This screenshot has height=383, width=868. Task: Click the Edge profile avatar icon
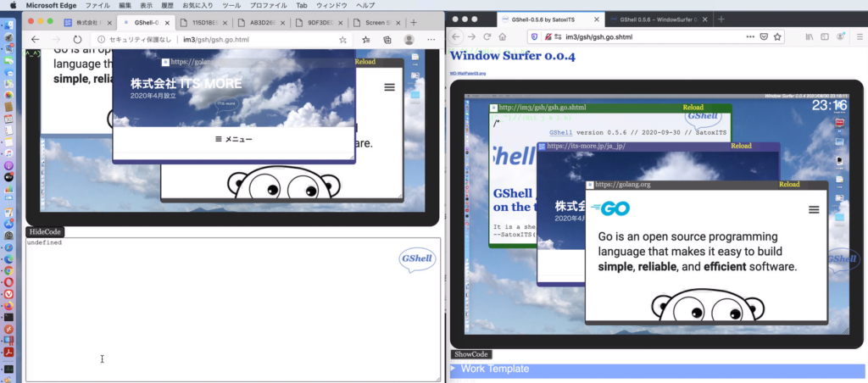click(x=409, y=39)
